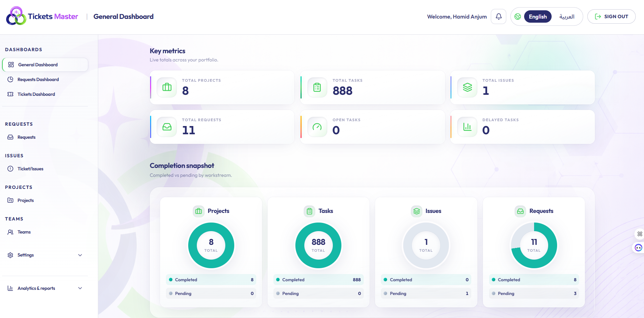
Task: Click the 'Key metrics' heading
Action: (x=168, y=51)
